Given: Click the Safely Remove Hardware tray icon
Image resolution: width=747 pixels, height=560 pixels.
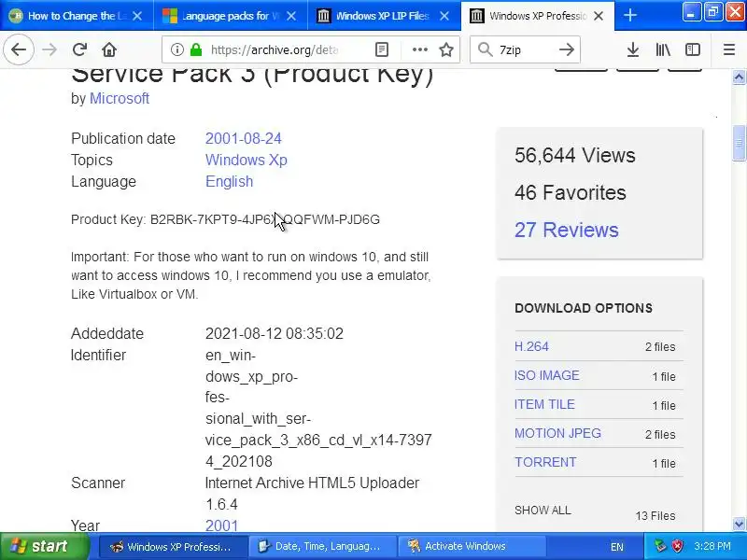Looking at the screenshot, I should tap(660, 546).
